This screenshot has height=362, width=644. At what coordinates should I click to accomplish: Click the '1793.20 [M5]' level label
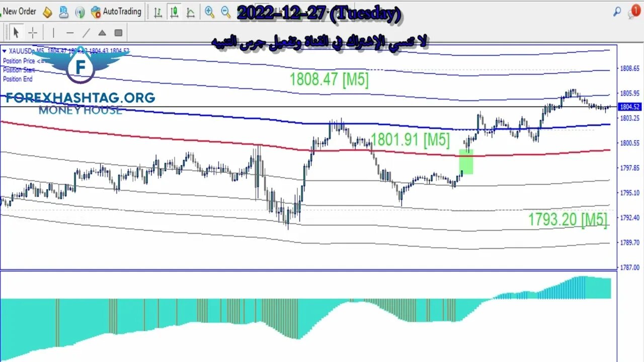pos(568,220)
